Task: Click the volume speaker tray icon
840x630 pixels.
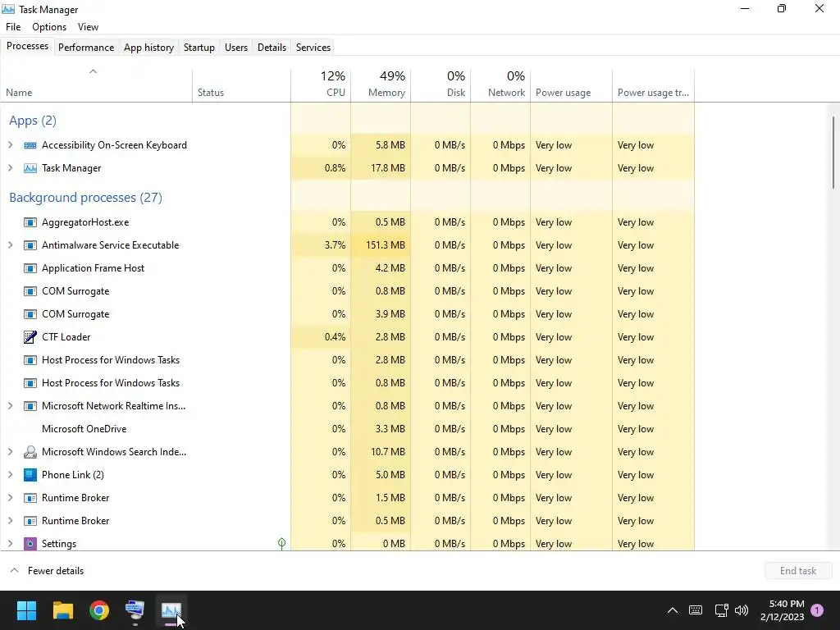Action: point(742,610)
